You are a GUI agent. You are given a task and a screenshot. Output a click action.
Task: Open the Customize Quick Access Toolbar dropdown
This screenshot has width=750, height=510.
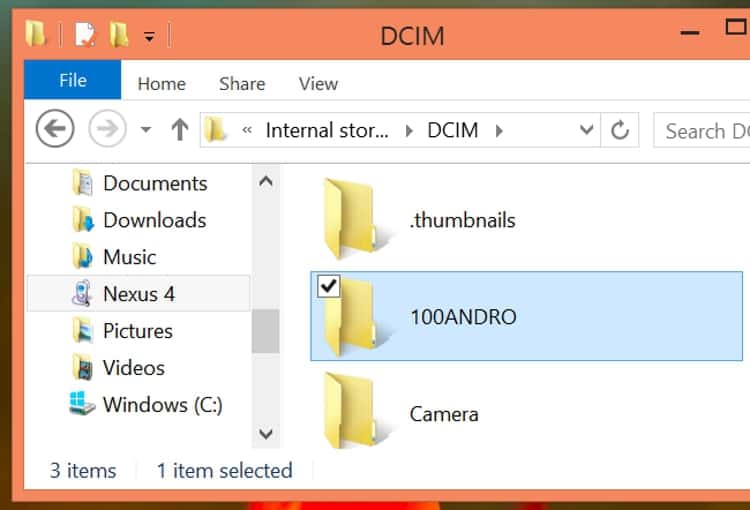[x=149, y=37]
